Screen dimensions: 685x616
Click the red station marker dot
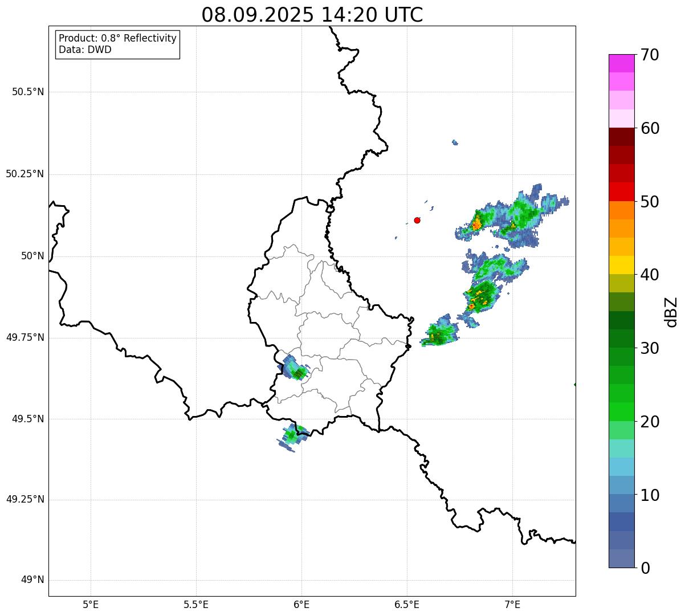click(x=417, y=220)
